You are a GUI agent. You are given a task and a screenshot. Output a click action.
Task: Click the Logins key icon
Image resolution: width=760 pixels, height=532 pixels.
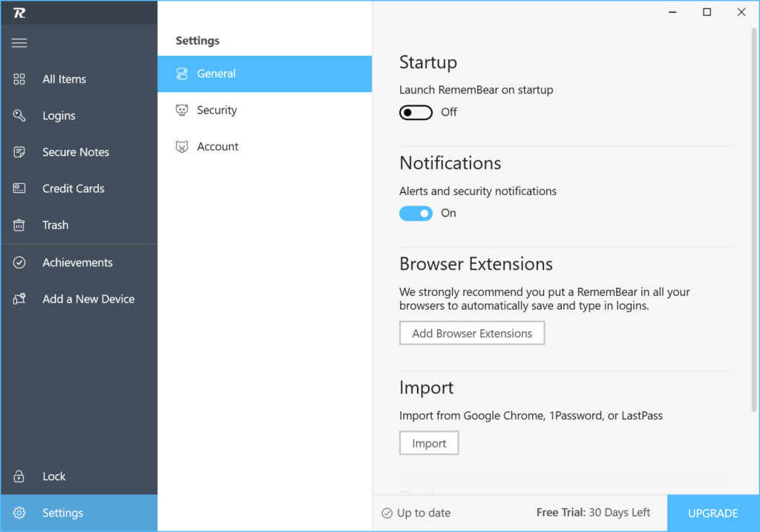tap(19, 115)
